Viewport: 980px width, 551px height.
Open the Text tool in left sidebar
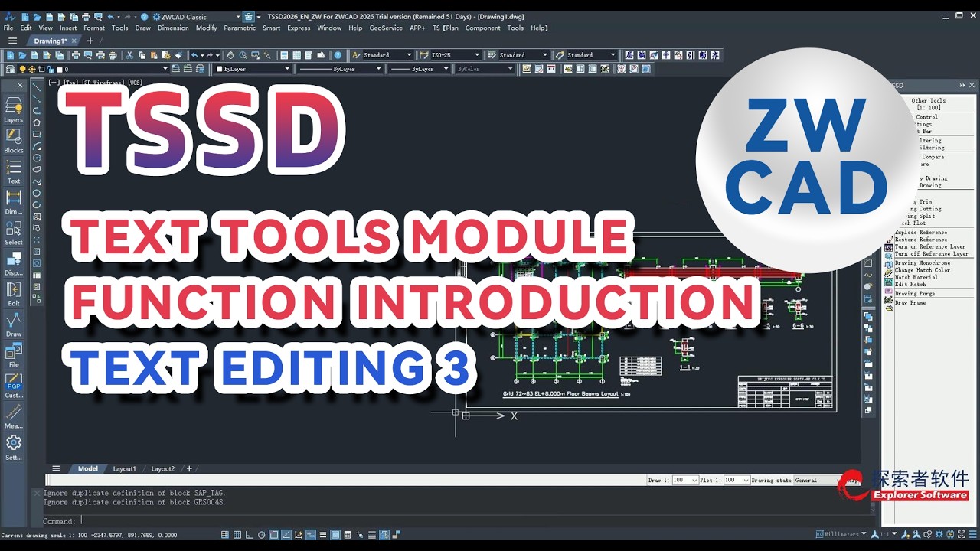14,171
